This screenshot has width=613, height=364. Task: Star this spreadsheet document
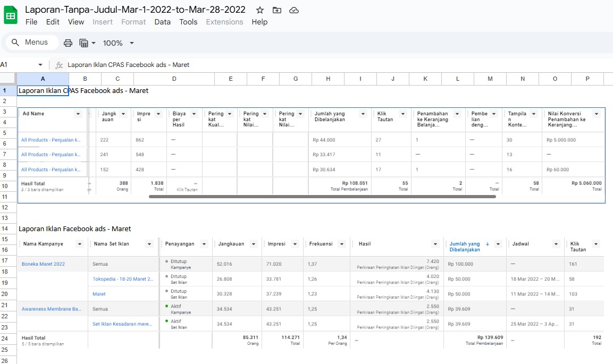[259, 10]
